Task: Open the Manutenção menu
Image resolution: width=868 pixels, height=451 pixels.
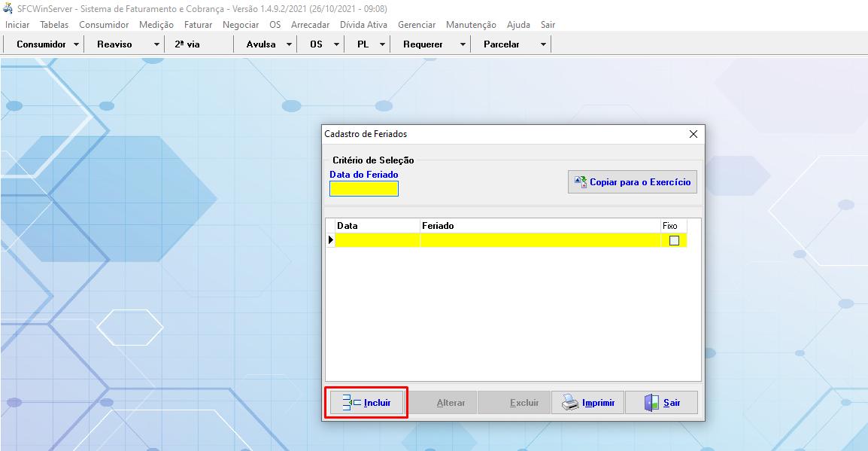Action: pos(471,25)
